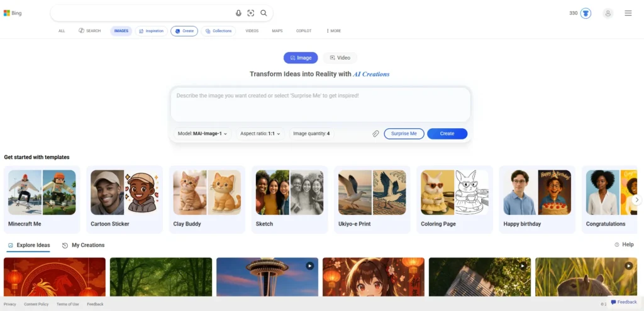This screenshot has width=644, height=311.
Task: Play the capybara video idea
Action: (628, 266)
